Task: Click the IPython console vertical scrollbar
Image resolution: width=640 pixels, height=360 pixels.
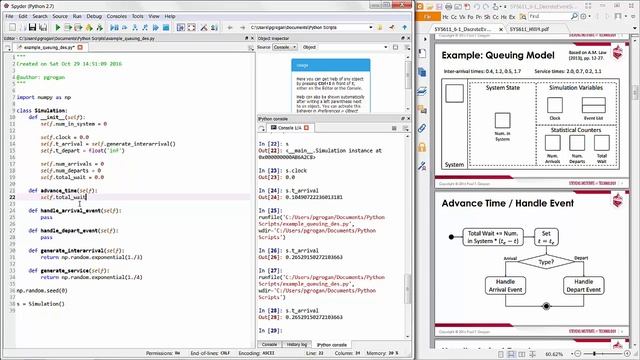Action: point(407,288)
